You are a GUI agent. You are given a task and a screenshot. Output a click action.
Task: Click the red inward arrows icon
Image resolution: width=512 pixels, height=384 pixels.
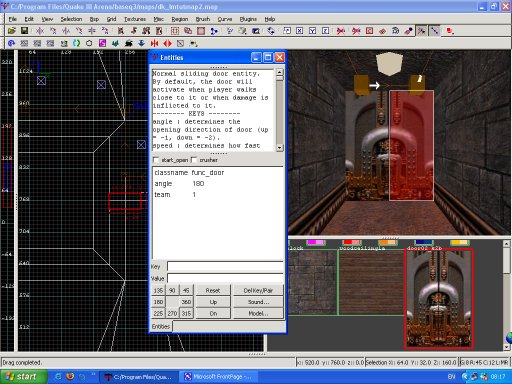(x=154, y=43)
